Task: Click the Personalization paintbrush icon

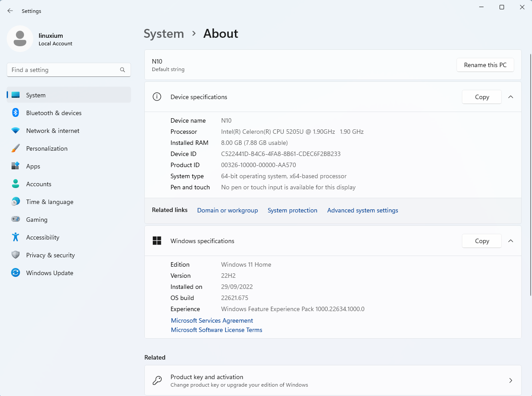Action: pos(16,148)
